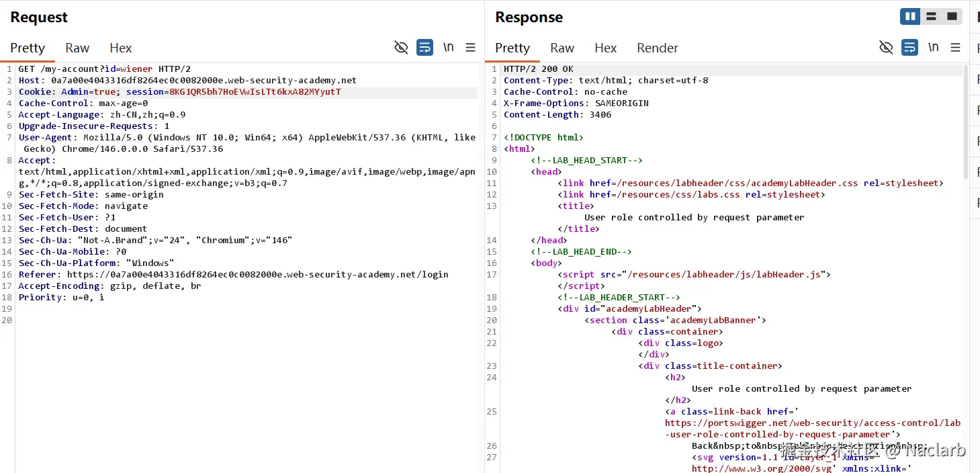This screenshot has width=980, height=473.
Task: Click the '<!--LAB_HEAD_START-->' comment line
Action: click(586, 160)
